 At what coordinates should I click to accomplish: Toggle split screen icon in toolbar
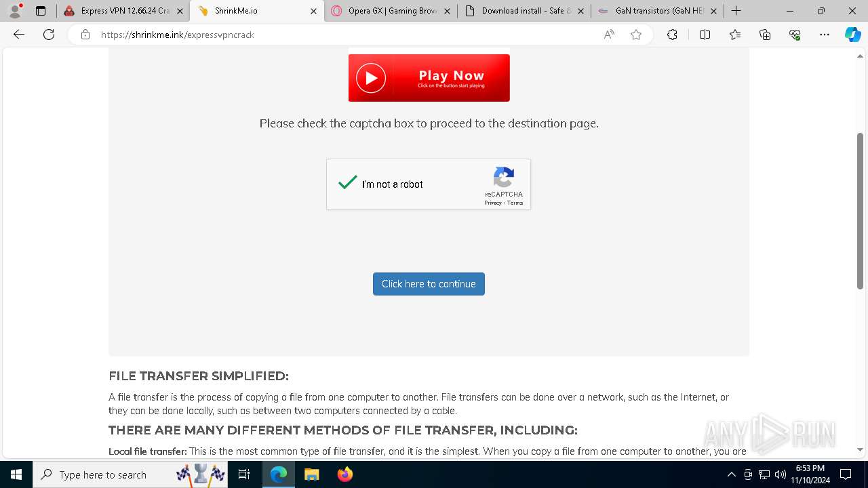coord(705,35)
